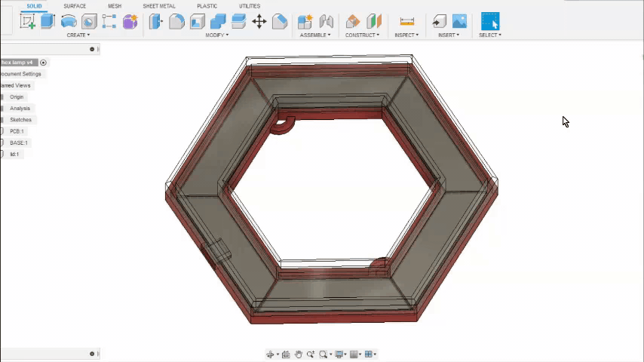This screenshot has height=362, width=644.
Task: Open the CREATE dropdown menu
Action: 78,35
